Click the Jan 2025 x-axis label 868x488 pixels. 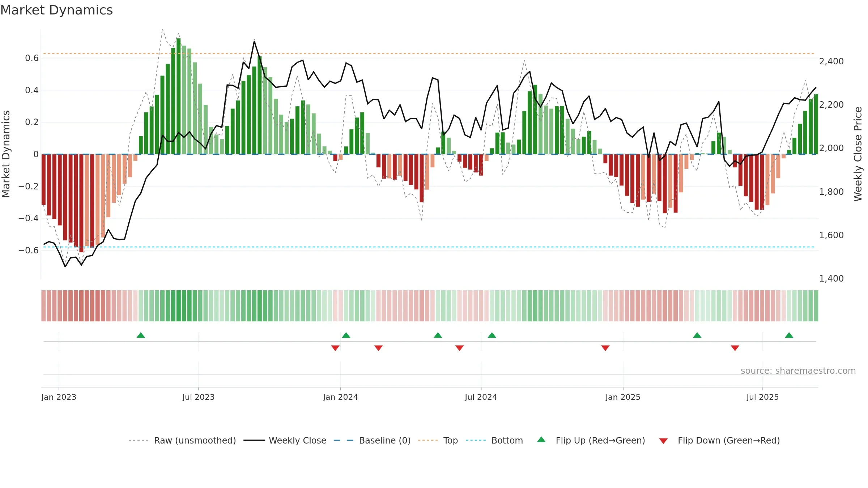(623, 397)
